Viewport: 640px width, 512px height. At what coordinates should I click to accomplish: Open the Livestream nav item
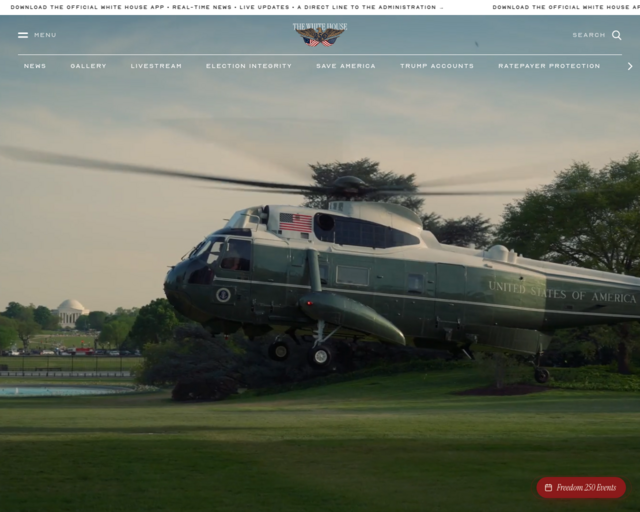point(156,66)
